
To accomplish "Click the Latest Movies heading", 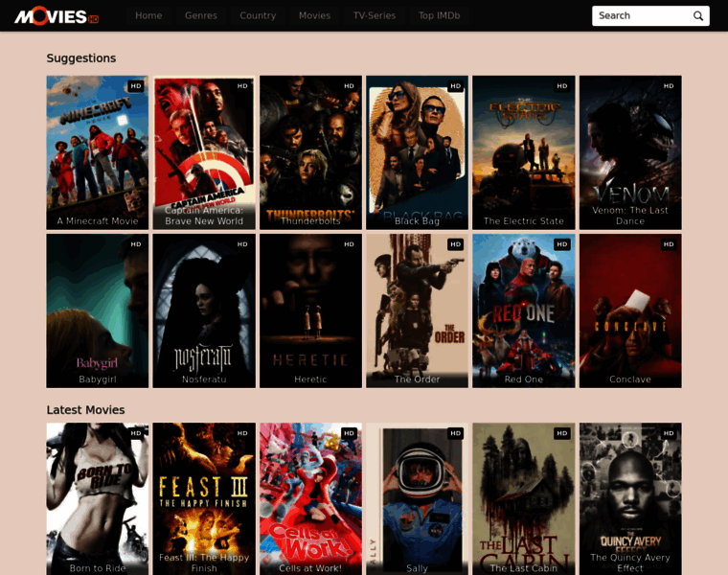I will [x=85, y=409].
